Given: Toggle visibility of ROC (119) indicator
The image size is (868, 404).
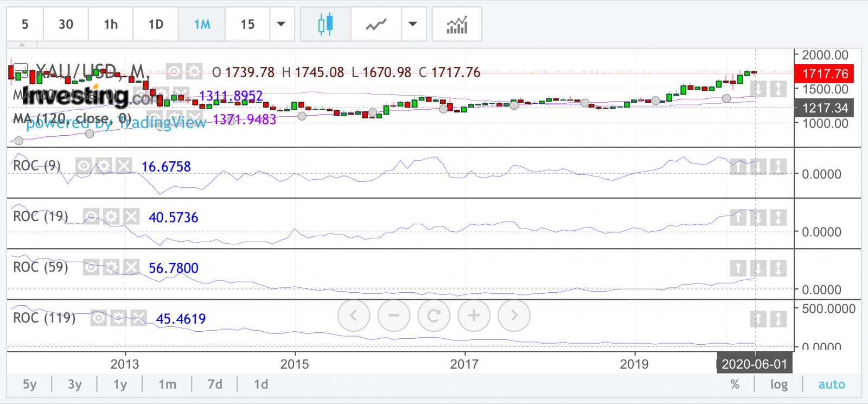Looking at the screenshot, I should pos(98,318).
